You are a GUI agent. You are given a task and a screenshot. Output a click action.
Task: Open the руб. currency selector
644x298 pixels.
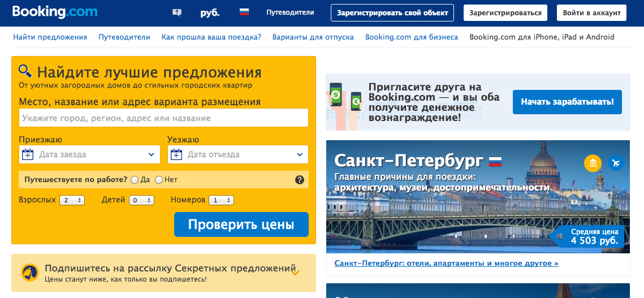point(210,12)
